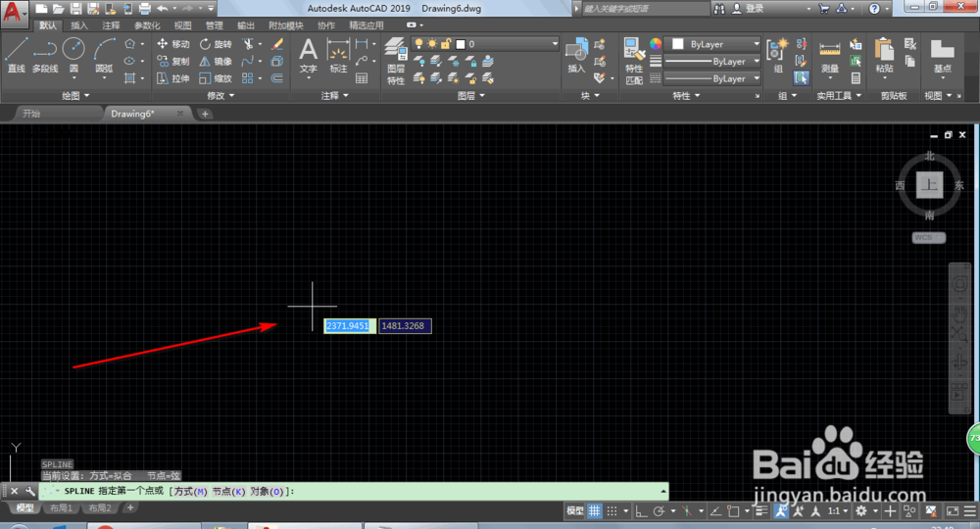Click the 缩放 (Scale) tool
980x529 pixels.
coord(216,78)
